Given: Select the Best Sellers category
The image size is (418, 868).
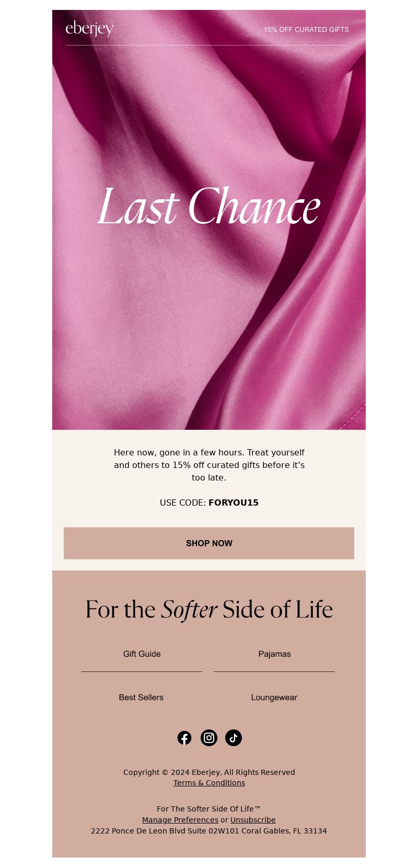Looking at the screenshot, I should click(x=141, y=698).
